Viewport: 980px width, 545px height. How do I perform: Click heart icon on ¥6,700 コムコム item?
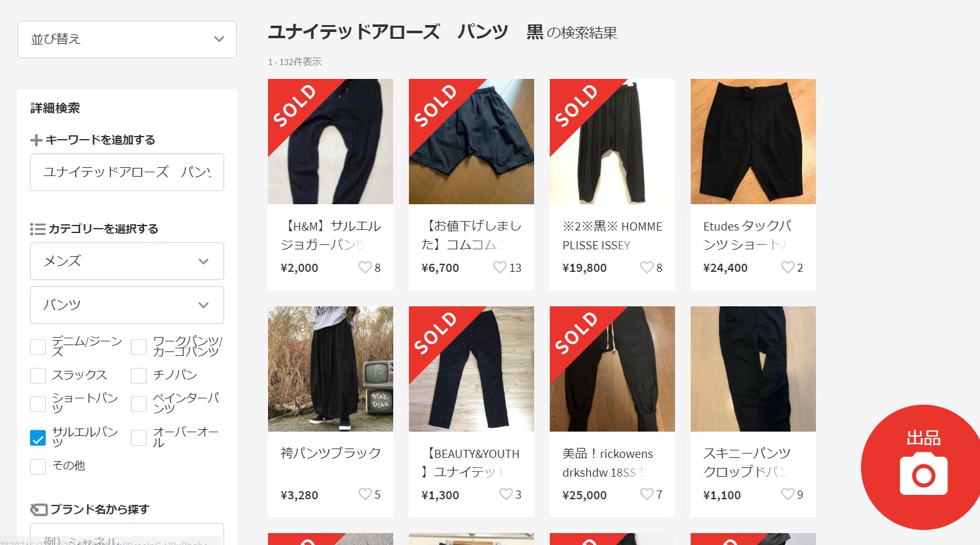[499, 267]
